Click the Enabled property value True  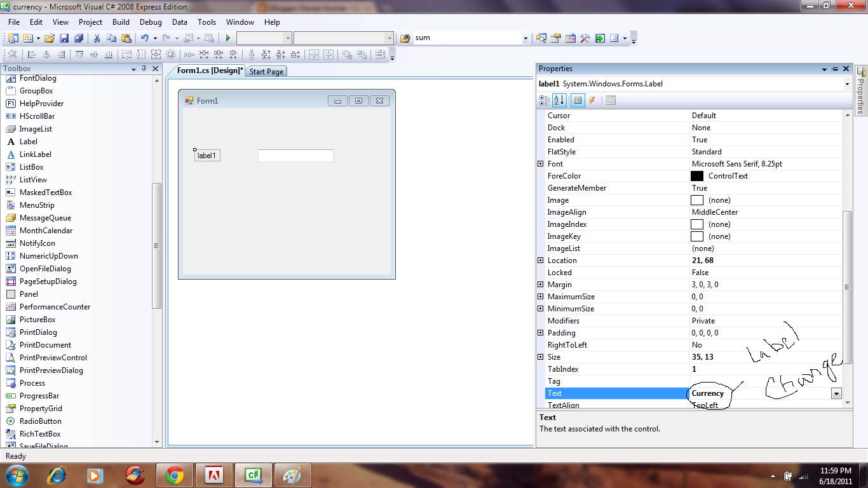click(700, 140)
